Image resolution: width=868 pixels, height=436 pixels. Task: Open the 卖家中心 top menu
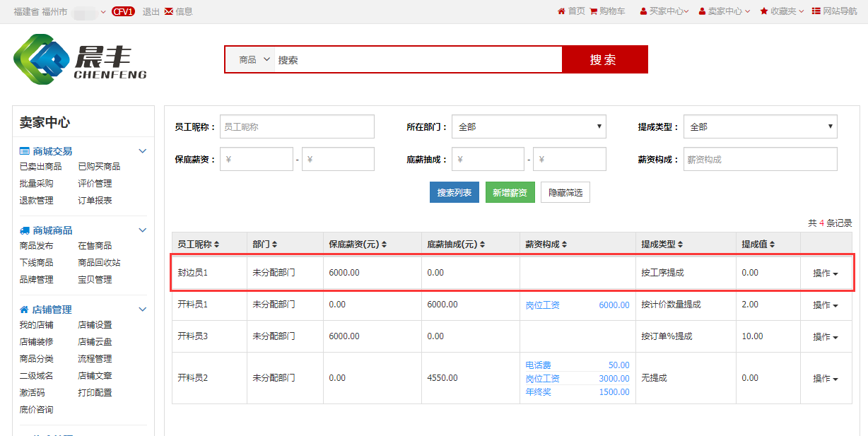[x=724, y=11]
